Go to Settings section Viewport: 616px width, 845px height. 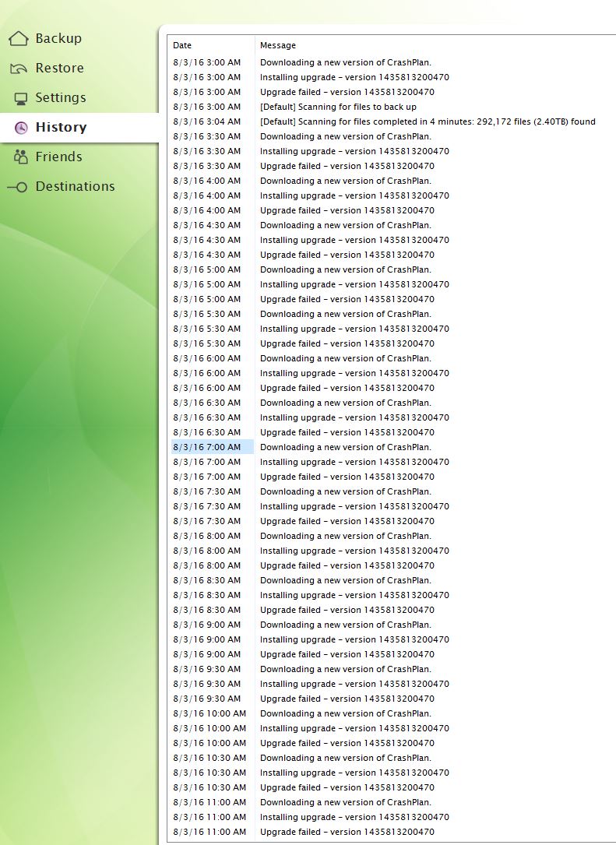tap(61, 97)
